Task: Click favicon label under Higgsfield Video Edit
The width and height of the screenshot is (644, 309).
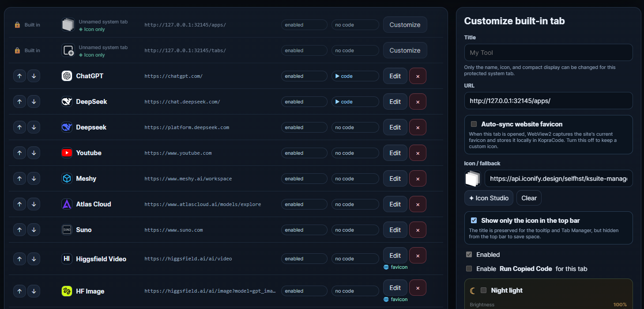Action: pos(395,267)
